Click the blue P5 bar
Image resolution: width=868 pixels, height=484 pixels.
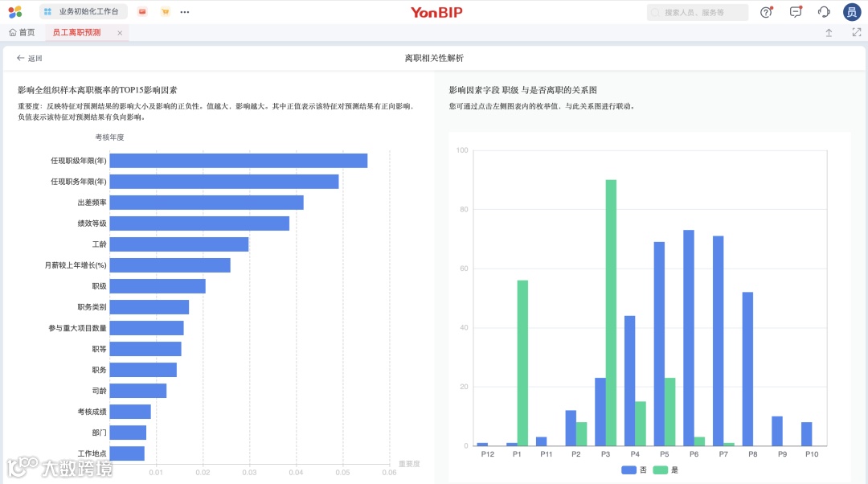tap(659, 344)
